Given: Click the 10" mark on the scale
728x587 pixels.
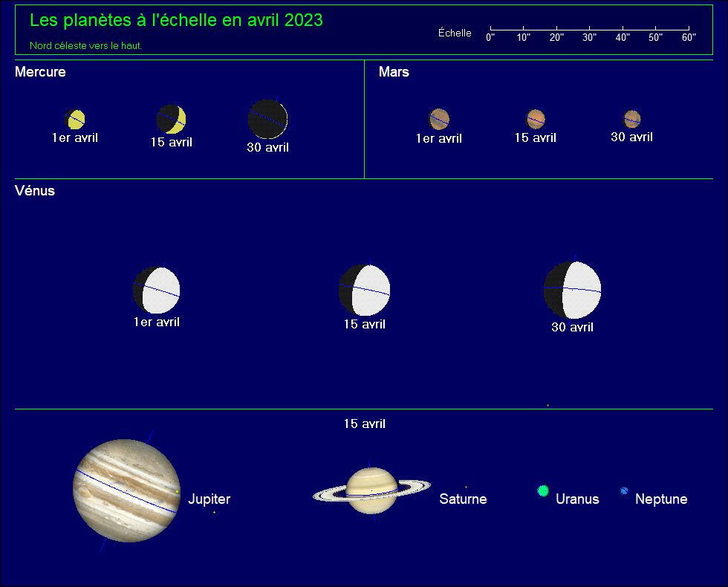Looking at the screenshot, I should [523, 37].
